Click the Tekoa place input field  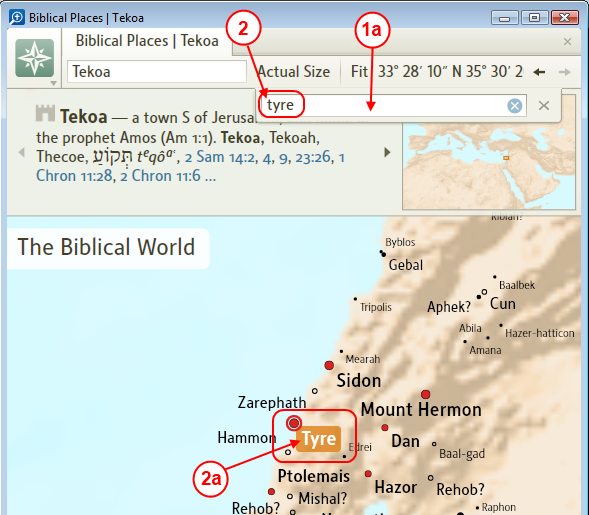tap(157, 71)
